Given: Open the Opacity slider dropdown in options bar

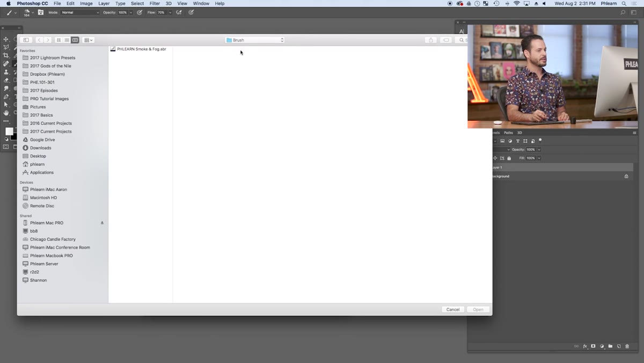Looking at the screenshot, I should (131, 12).
